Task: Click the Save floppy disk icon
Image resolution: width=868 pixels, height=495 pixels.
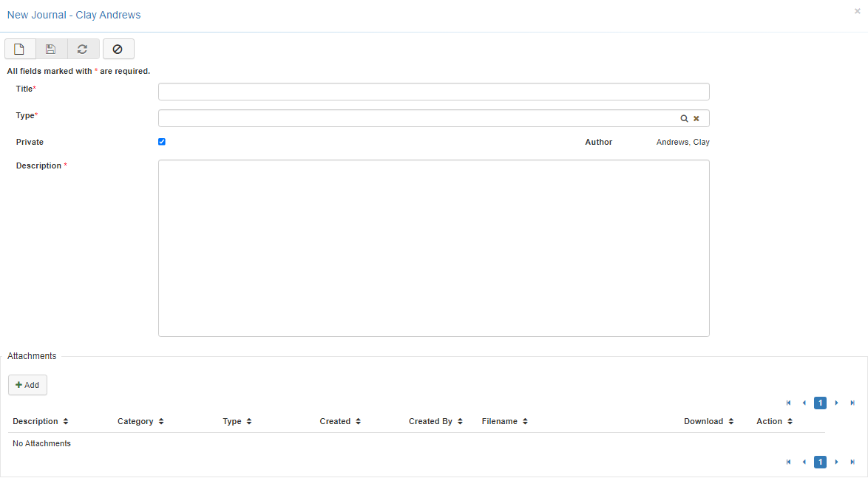Action: [x=51, y=49]
